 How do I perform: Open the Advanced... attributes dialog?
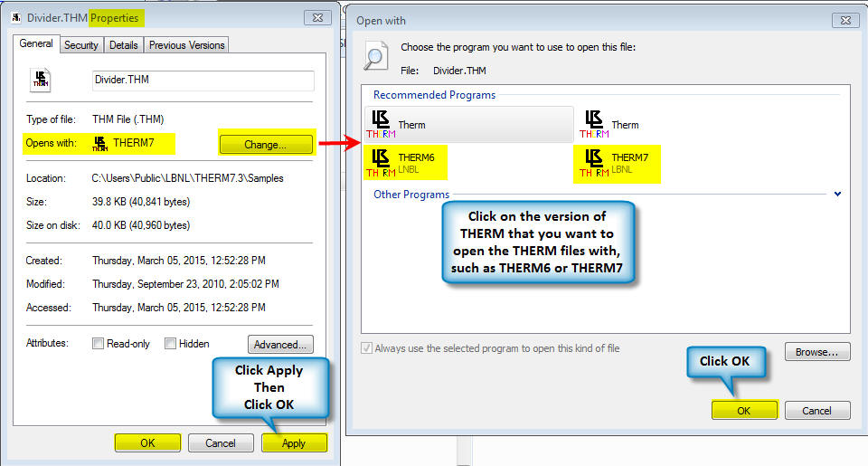pos(280,344)
